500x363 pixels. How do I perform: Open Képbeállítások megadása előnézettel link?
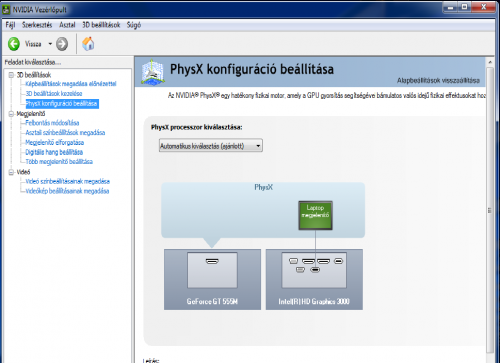(x=71, y=84)
